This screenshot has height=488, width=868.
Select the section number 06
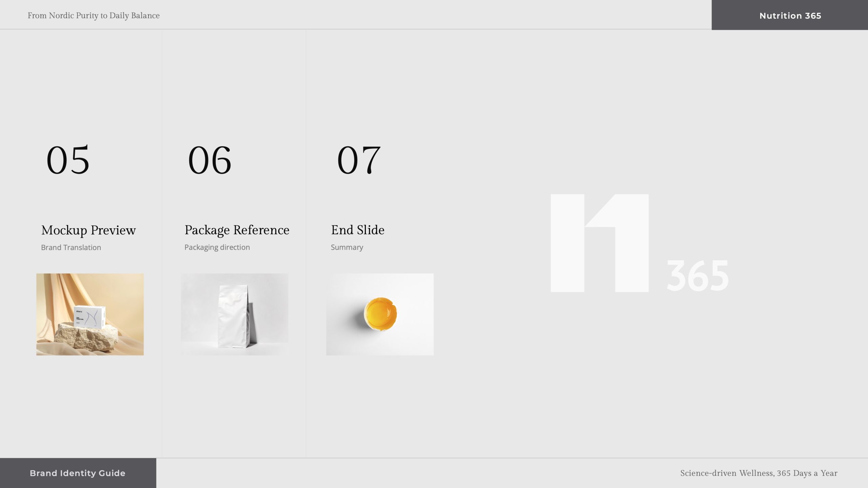210,160
